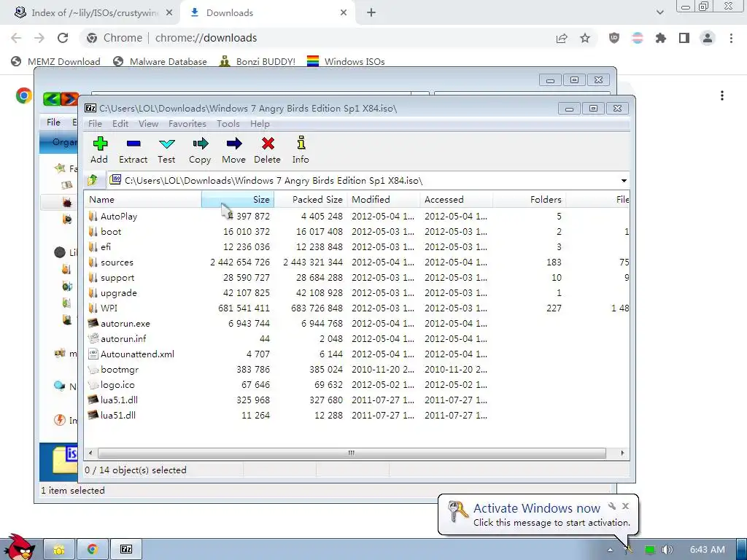Open the Bonzi BUDDY! bookmark
Viewport: 747px width, 560px height.
[258, 61]
